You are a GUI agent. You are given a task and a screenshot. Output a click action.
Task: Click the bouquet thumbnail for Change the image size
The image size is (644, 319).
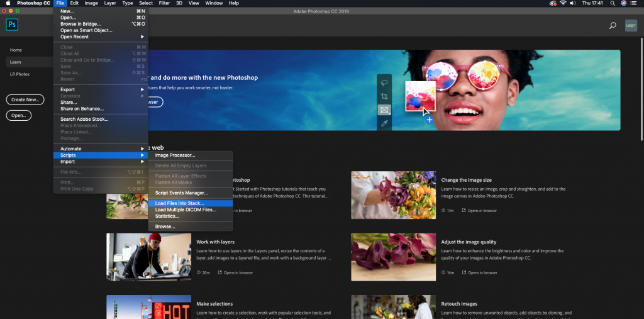[x=393, y=195]
